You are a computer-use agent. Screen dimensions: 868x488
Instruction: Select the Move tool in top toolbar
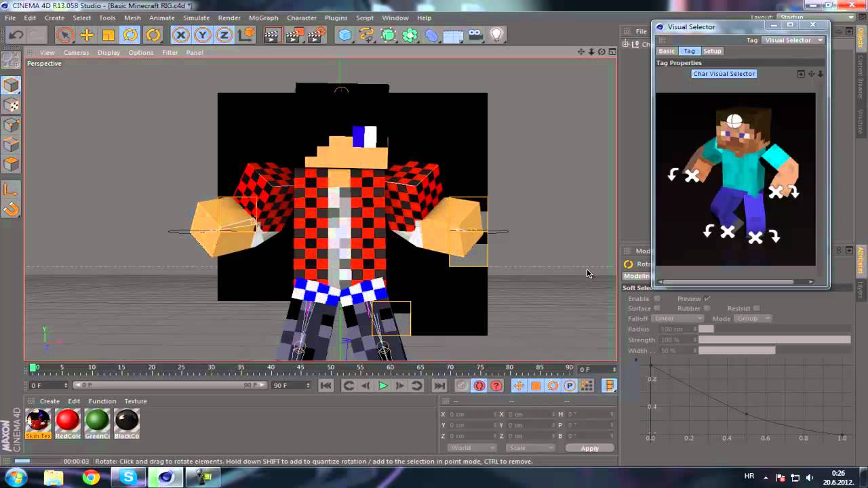[x=87, y=35]
